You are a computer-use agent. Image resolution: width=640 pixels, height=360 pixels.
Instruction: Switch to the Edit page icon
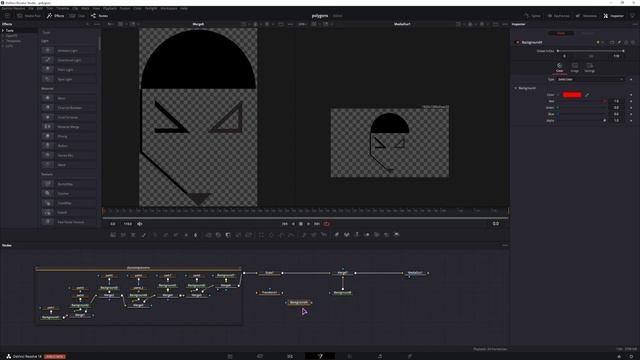tap(290, 356)
